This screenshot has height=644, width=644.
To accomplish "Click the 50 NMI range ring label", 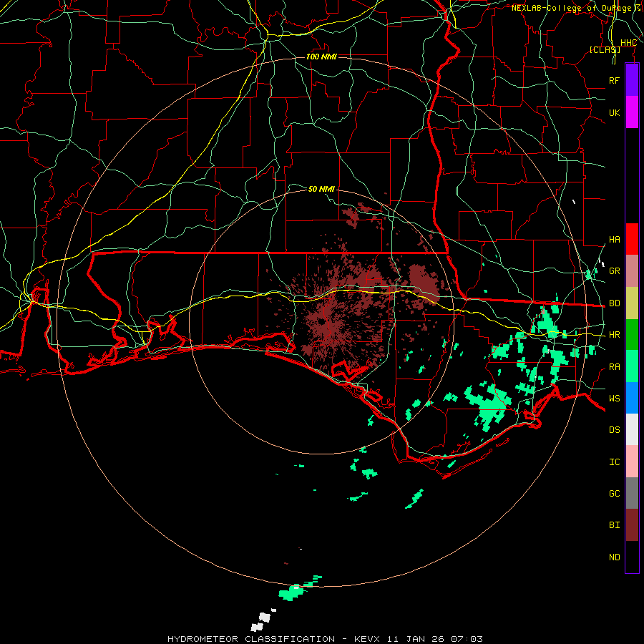I will 321,189.
